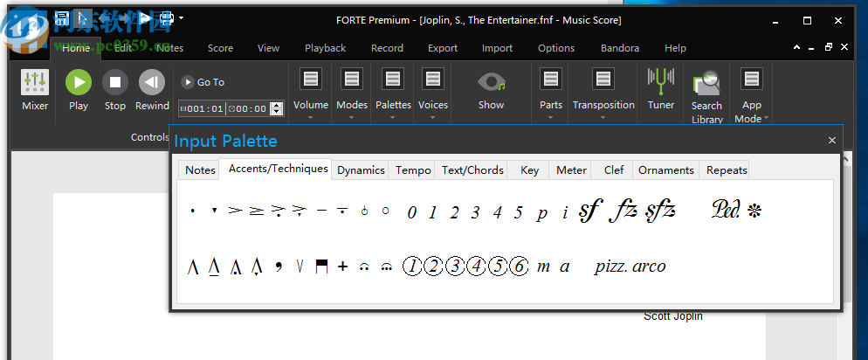The width and height of the screenshot is (868, 360).
Task: Select the fz forzando symbol
Action: [x=623, y=211]
